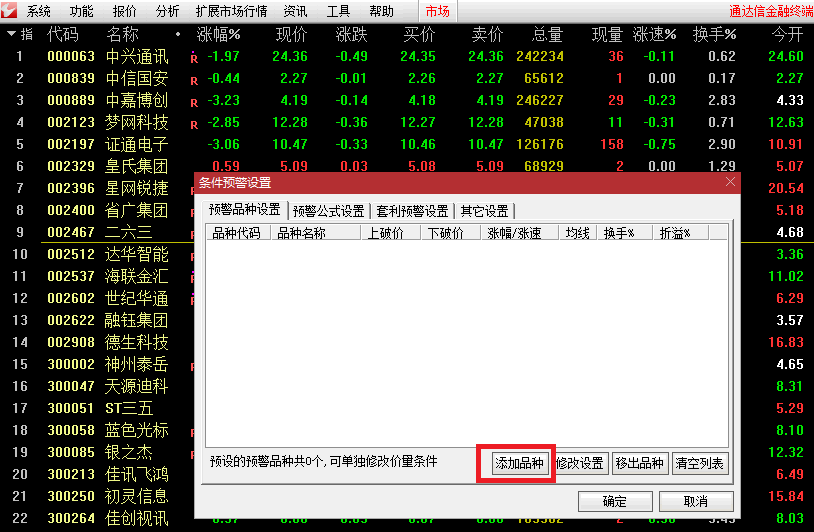Select stock row 皇氏集团
The image size is (814, 532).
[137, 166]
